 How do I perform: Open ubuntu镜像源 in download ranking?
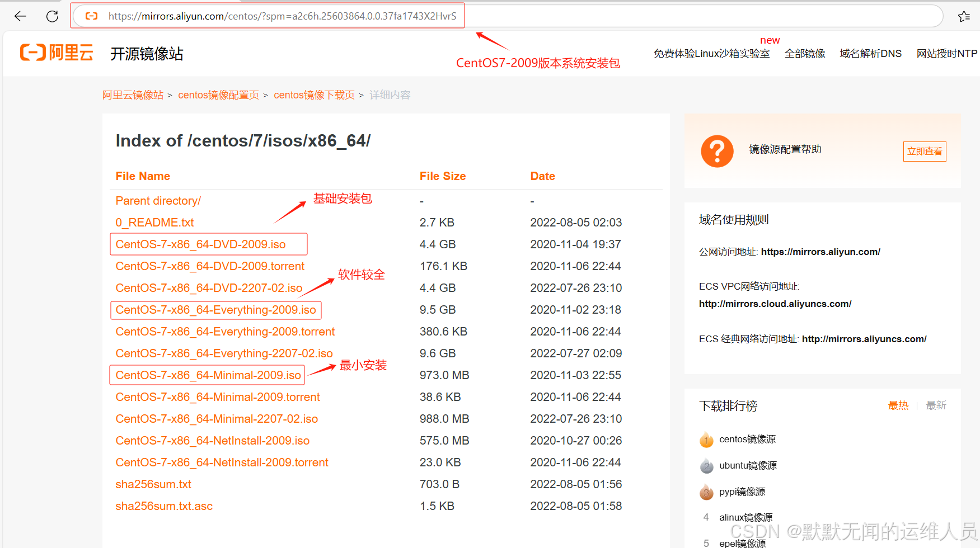pos(748,465)
